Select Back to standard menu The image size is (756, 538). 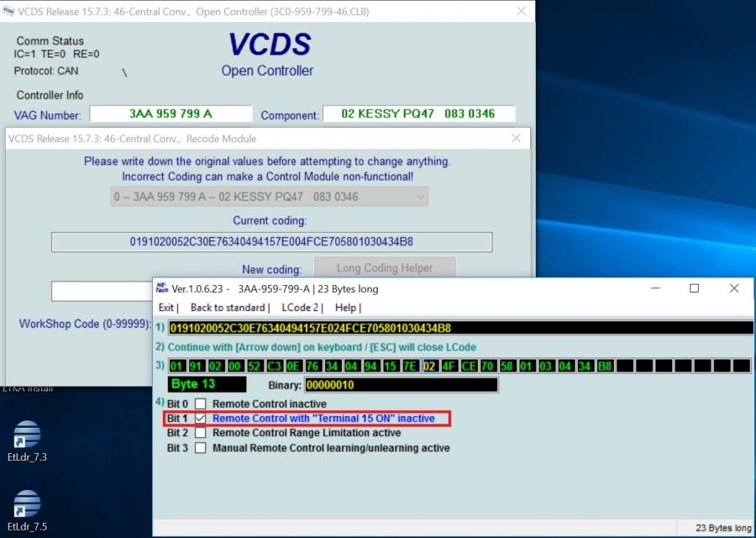click(x=228, y=308)
